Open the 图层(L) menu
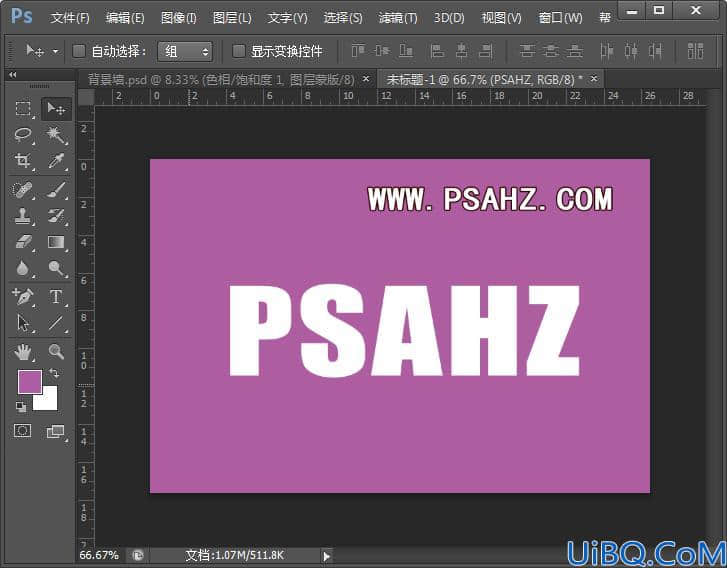The width and height of the screenshot is (727, 568). [232, 18]
